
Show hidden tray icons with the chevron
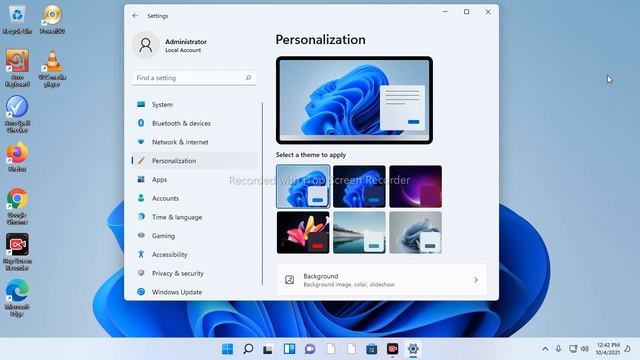point(545,349)
